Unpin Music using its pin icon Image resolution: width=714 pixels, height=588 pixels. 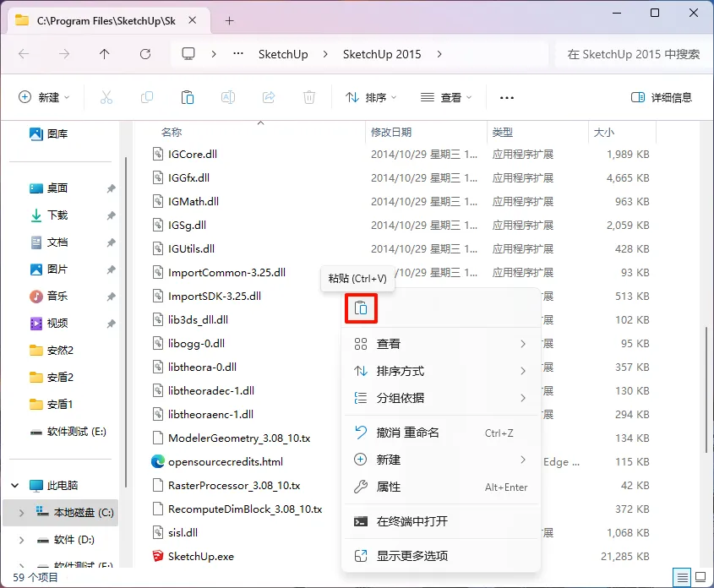coord(111,297)
